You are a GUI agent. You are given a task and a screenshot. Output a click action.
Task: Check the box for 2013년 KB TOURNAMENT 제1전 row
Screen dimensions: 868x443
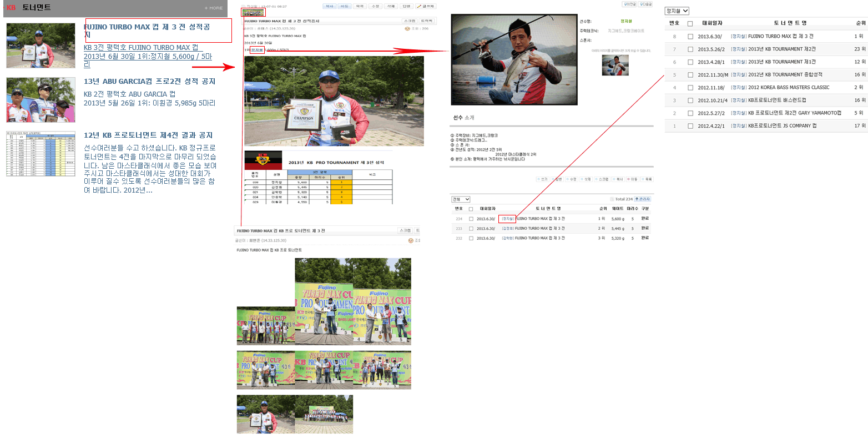pos(690,62)
